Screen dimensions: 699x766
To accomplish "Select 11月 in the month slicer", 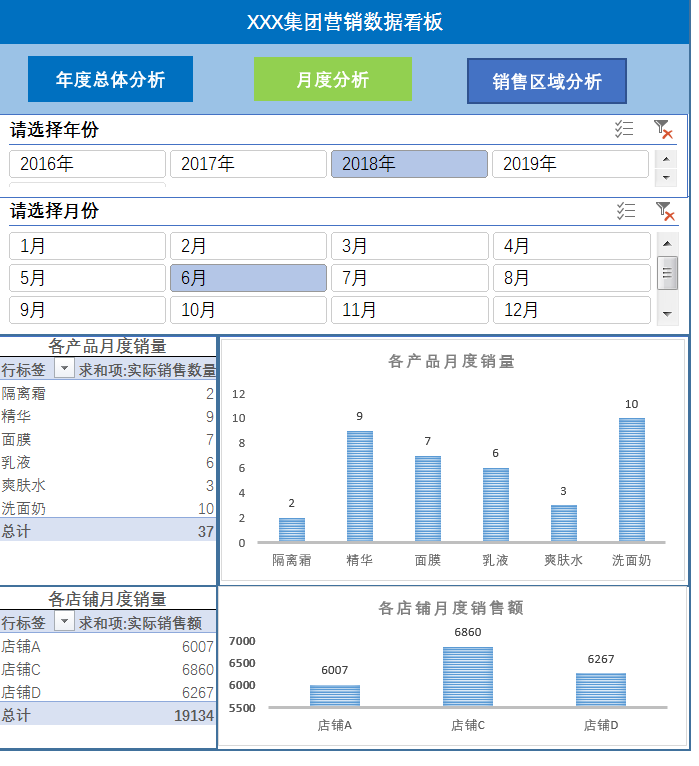I will [x=410, y=310].
